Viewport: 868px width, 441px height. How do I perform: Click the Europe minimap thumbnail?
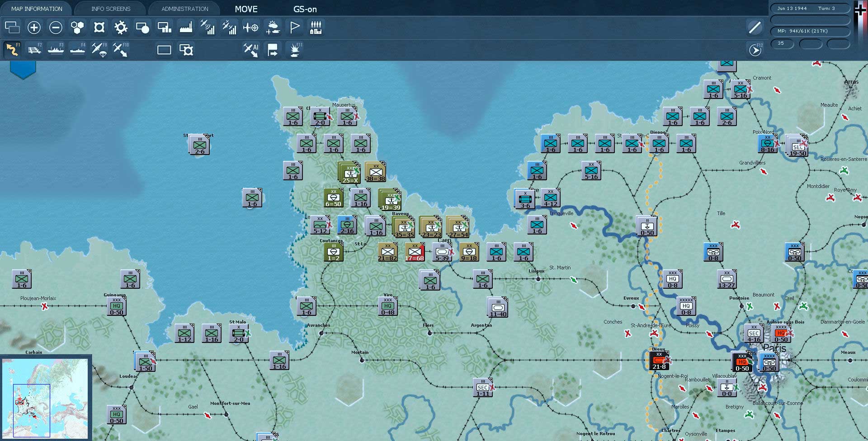(45, 399)
